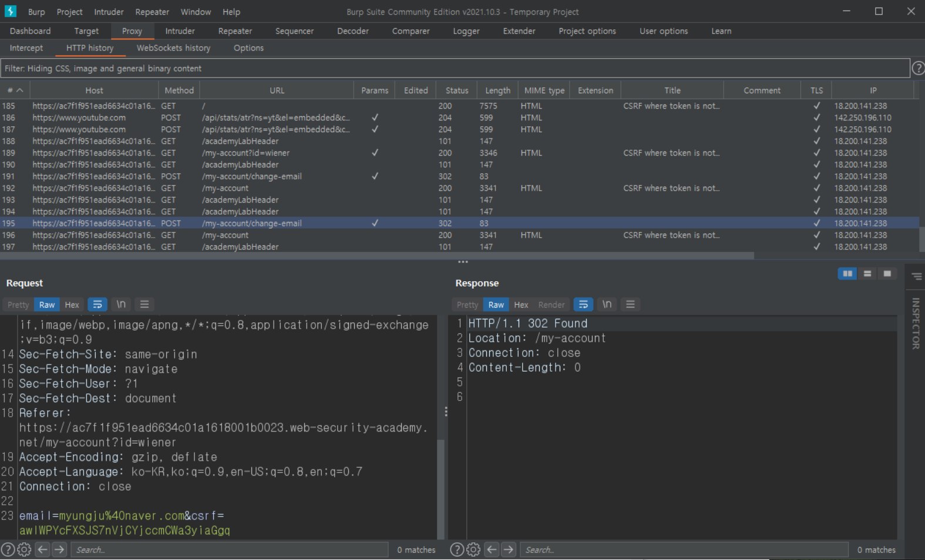925x560 pixels.
Task: Select side-by-side layout icon
Action: [x=847, y=274]
